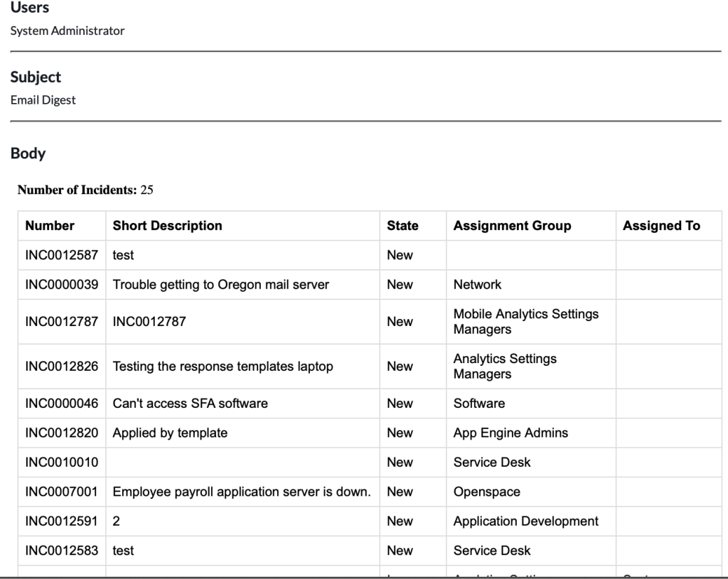Click 'Trouble getting to Oregon mail server' description
The width and height of the screenshot is (728, 579).
click(221, 285)
